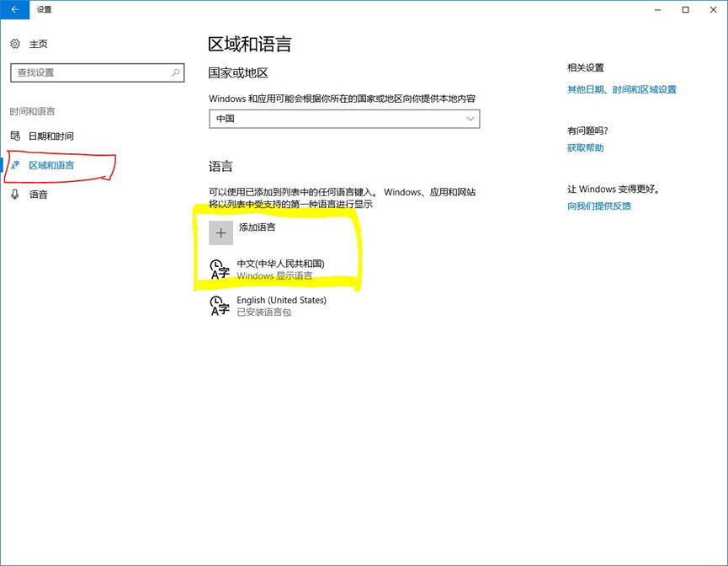Viewport: 728px width, 566px height.
Task: Open 其他日期、时间和区域设置 link
Action: 622,89
